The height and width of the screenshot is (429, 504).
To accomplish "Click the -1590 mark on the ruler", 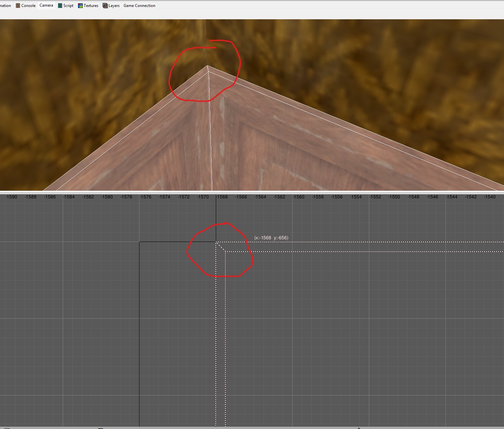I will pyautogui.click(x=11, y=197).
